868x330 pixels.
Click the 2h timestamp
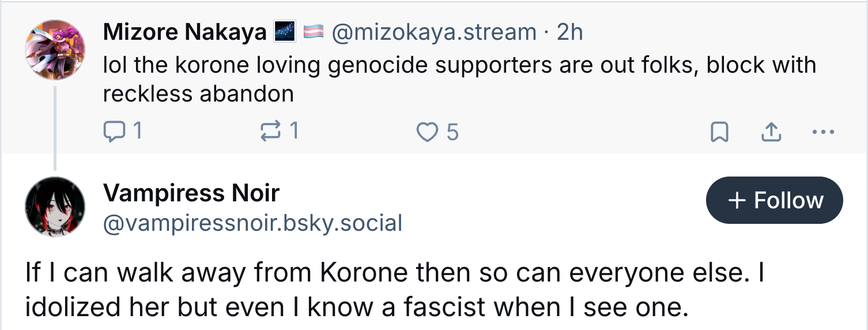point(569,33)
